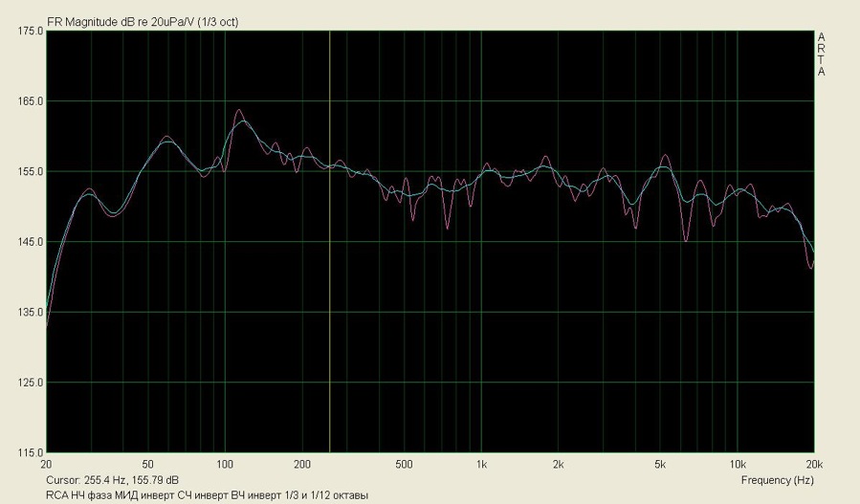
Task: Click the 200 Hz axis tick label
Action: pyautogui.click(x=302, y=464)
